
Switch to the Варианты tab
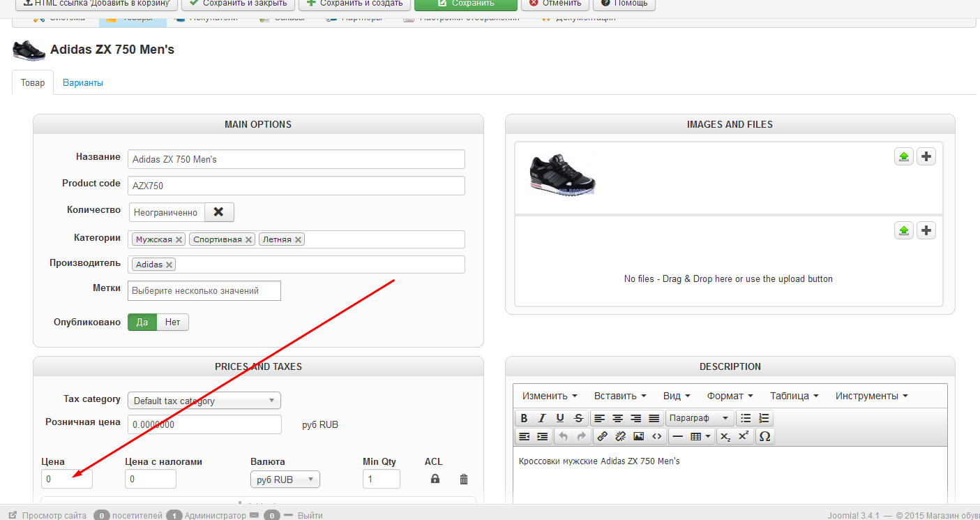(x=83, y=83)
